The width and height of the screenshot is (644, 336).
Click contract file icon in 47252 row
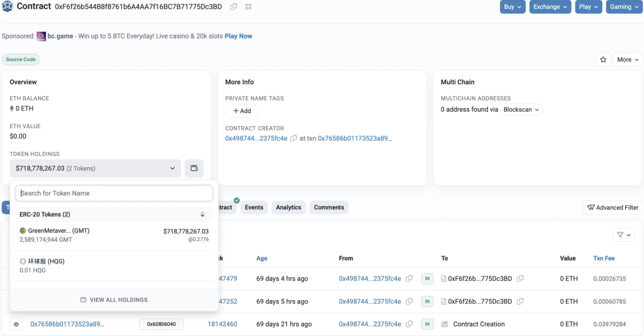pos(443,301)
